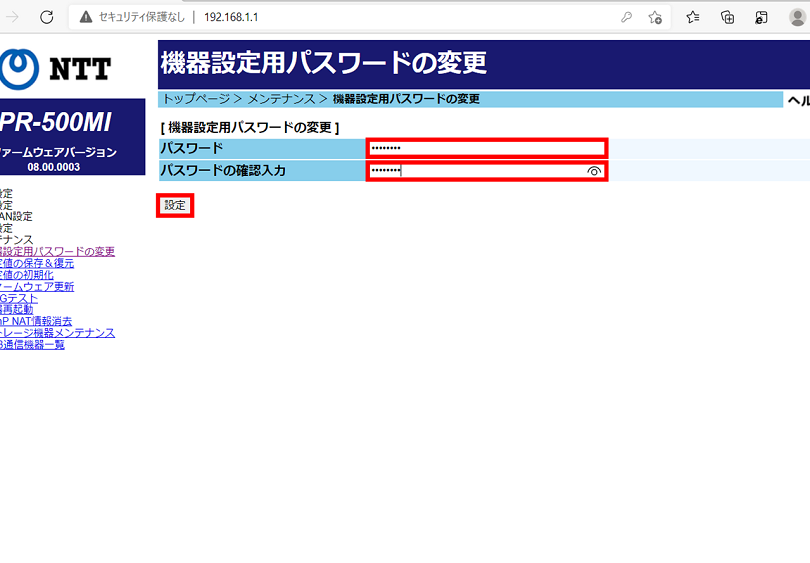Viewport: 810px width, 563px height.
Task: Click the browser refresh icon
Action: click(x=46, y=17)
